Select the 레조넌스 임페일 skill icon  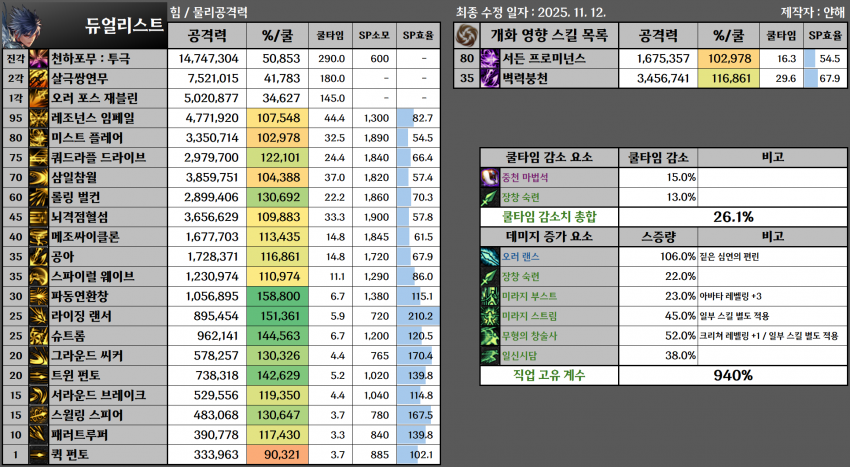click(40, 118)
